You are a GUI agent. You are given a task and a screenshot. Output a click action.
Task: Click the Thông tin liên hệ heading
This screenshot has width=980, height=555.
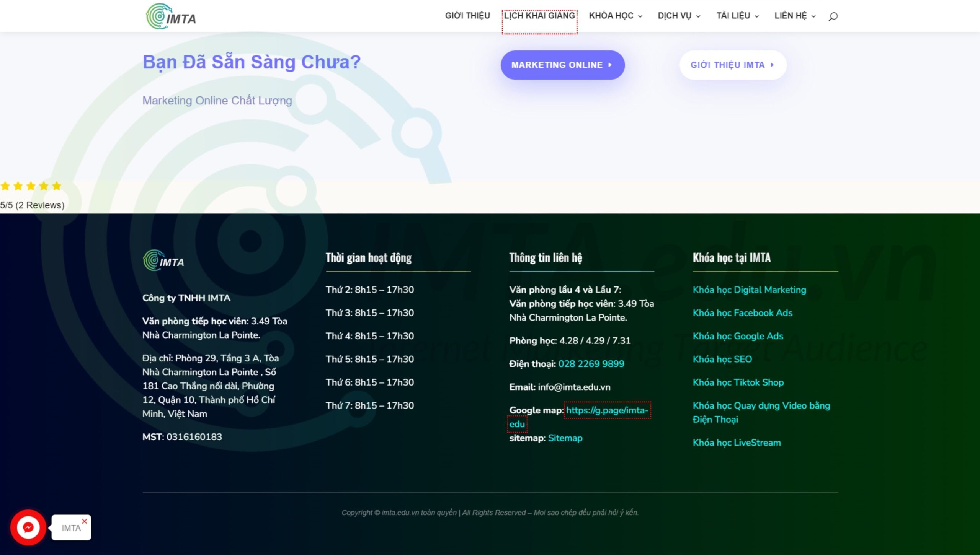click(x=546, y=258)
